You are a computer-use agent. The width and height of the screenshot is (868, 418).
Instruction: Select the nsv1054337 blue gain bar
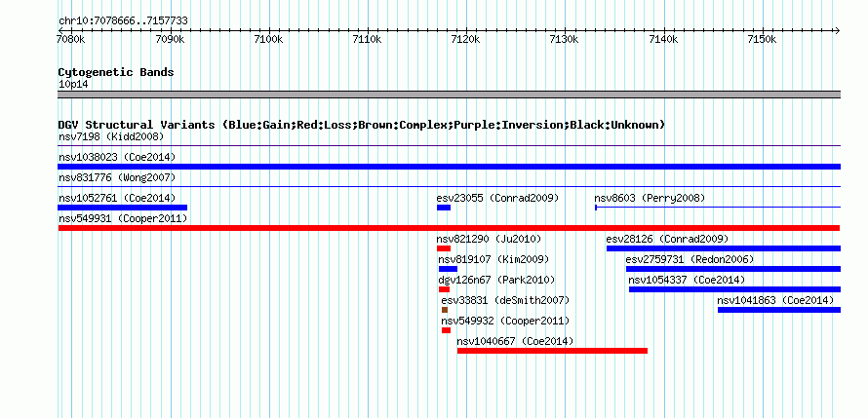[734, 289]
